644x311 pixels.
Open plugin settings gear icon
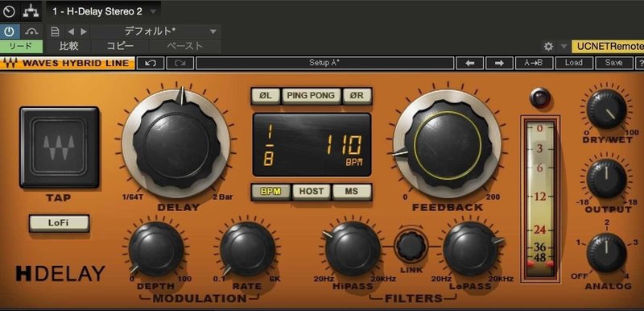(548, 47)
